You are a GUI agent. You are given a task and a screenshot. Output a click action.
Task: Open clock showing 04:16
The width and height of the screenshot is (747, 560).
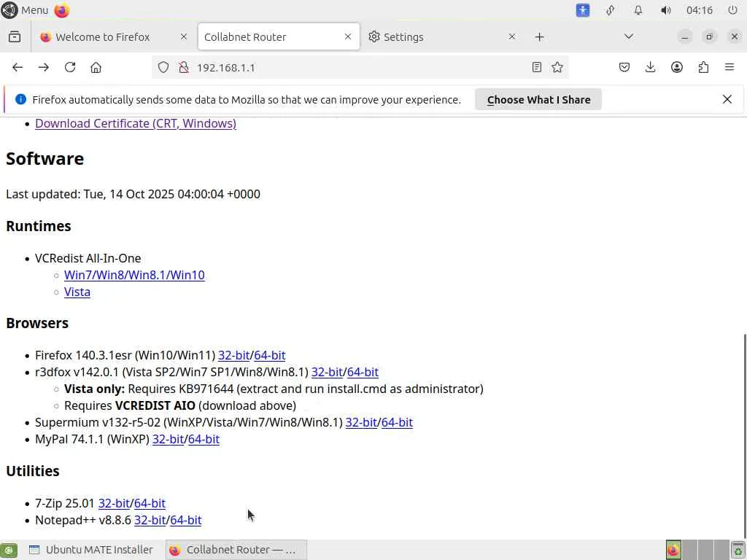pyautogui.click(x=700, y=10)
